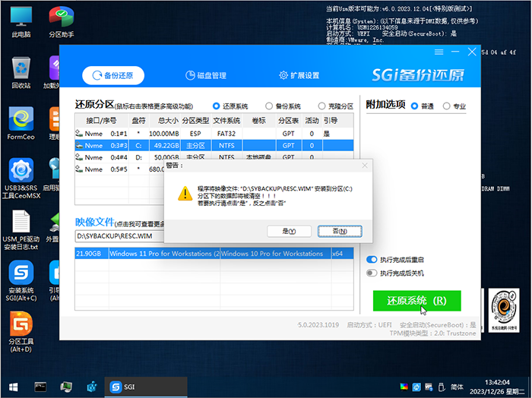The width and height of the screenshot is (532, 398).
Task: Switch to 磁盘管理 tab
Action: pos(206,75)
